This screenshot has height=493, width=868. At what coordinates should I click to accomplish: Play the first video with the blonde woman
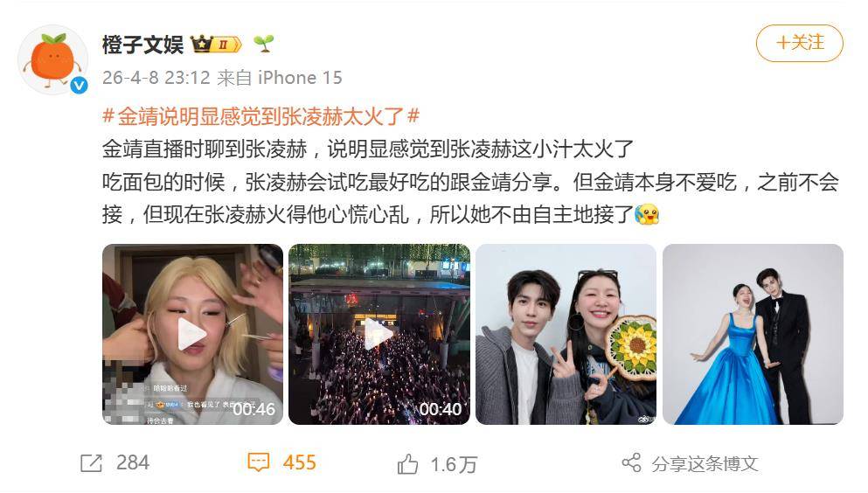pyautogui.click(x=192, y=334)
